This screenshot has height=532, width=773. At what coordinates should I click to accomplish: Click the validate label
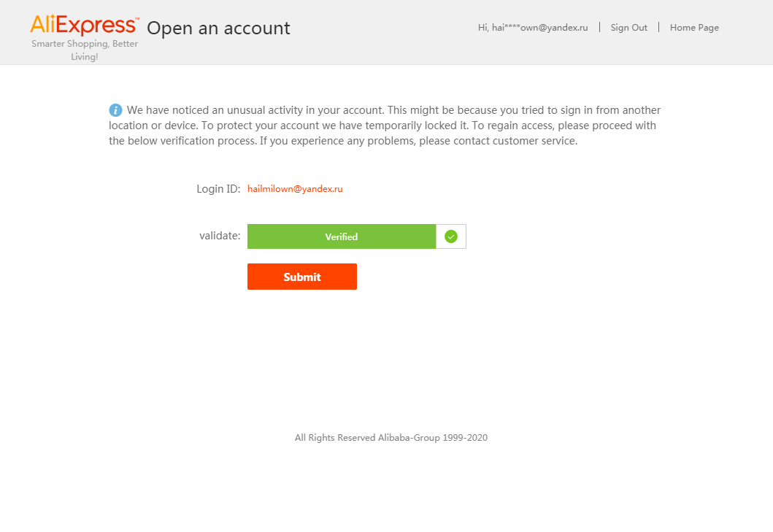(x=220, y=236)
